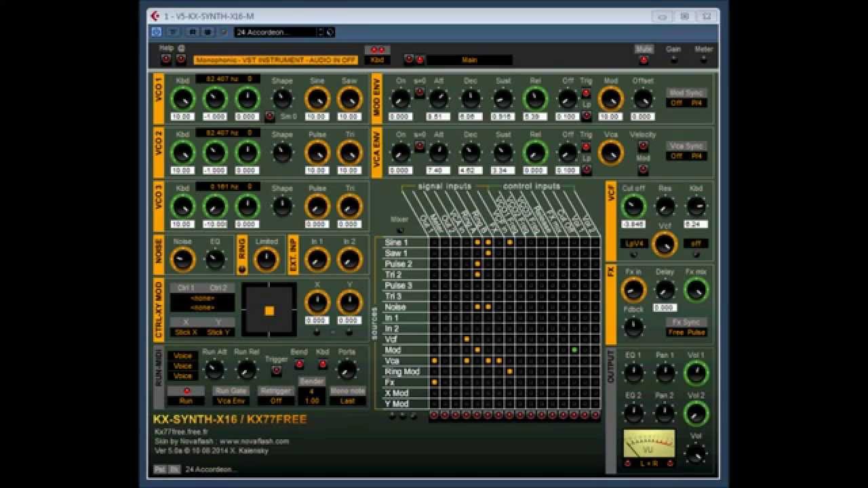
Task: Click the Output Pan 1 knob
Action: tap(665, 373)
